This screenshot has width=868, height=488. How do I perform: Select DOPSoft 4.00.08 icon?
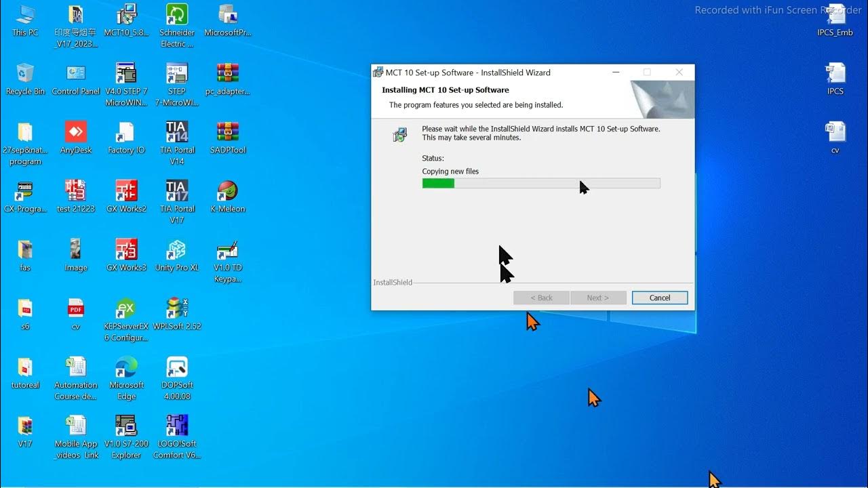pyautogui.click(x=177, y=380)
